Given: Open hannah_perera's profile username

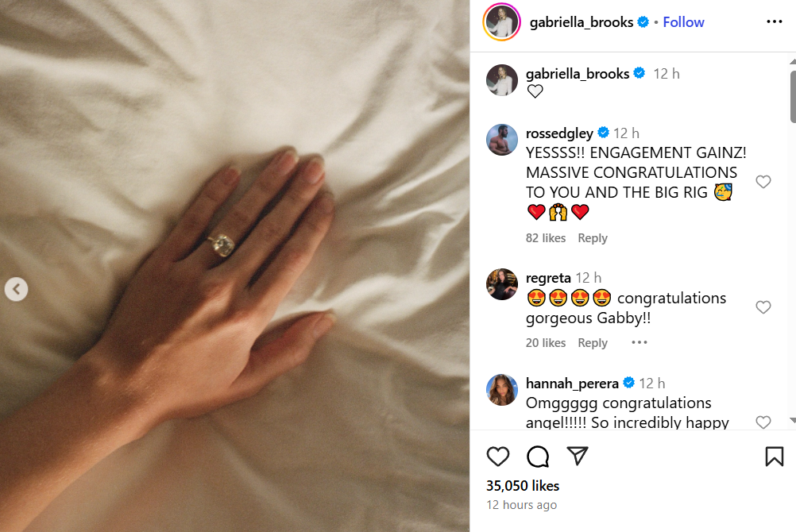Looking at the screenshot, I should [572, 384].
